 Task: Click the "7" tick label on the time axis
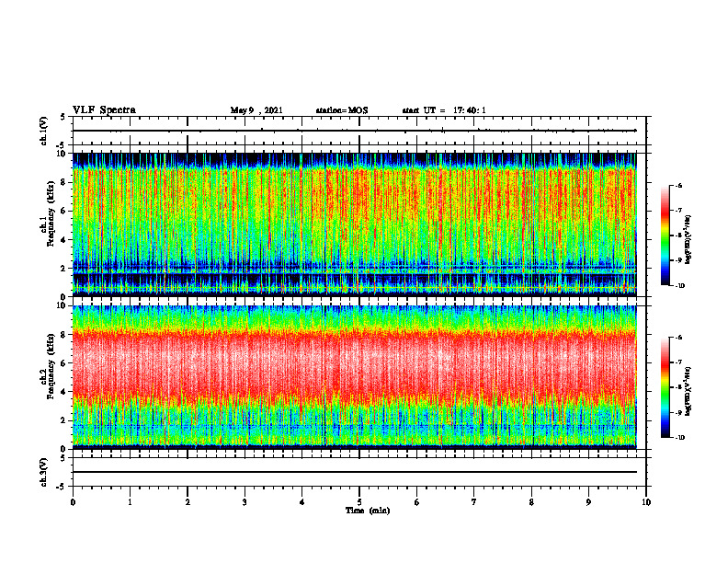tap(474, 502)
